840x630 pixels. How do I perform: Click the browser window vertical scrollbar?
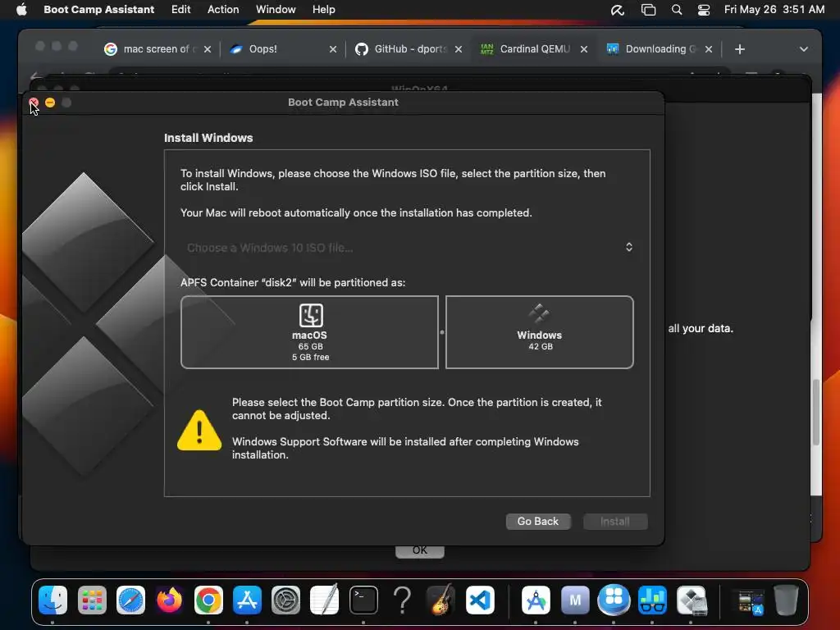coord(816,412)
